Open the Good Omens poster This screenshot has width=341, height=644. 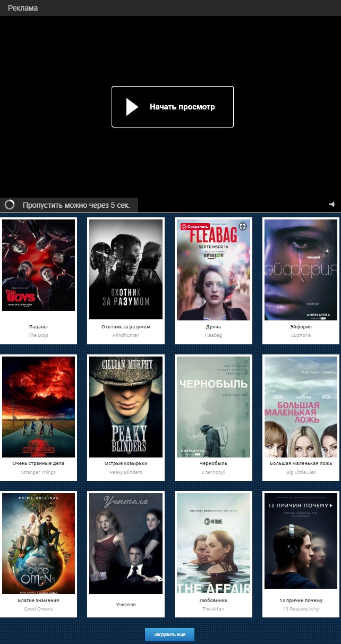[39, 543]
